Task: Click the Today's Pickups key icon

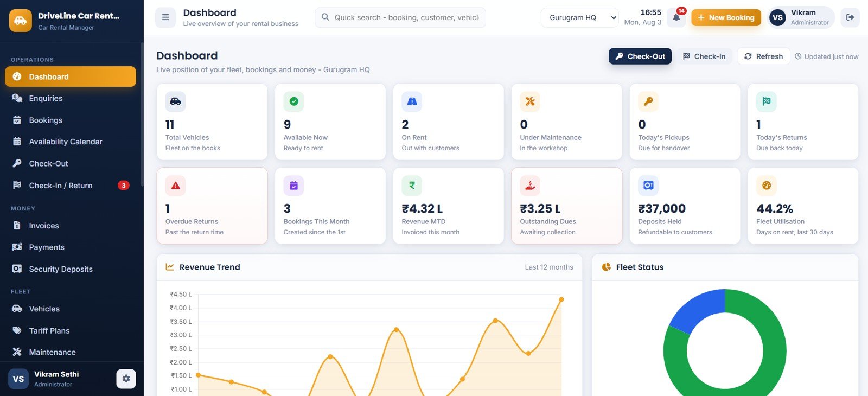Action: pyautogui.click(x=648, y=101)
